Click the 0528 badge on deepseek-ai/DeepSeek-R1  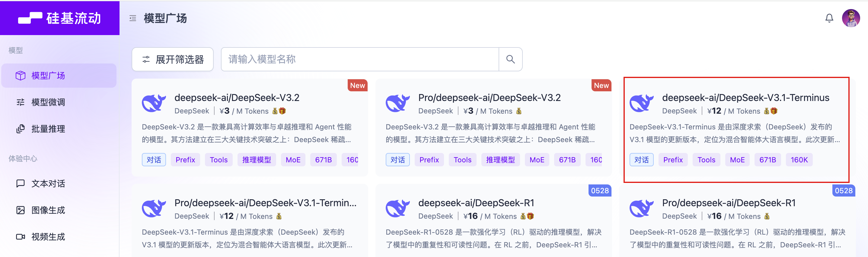[600, 190]
